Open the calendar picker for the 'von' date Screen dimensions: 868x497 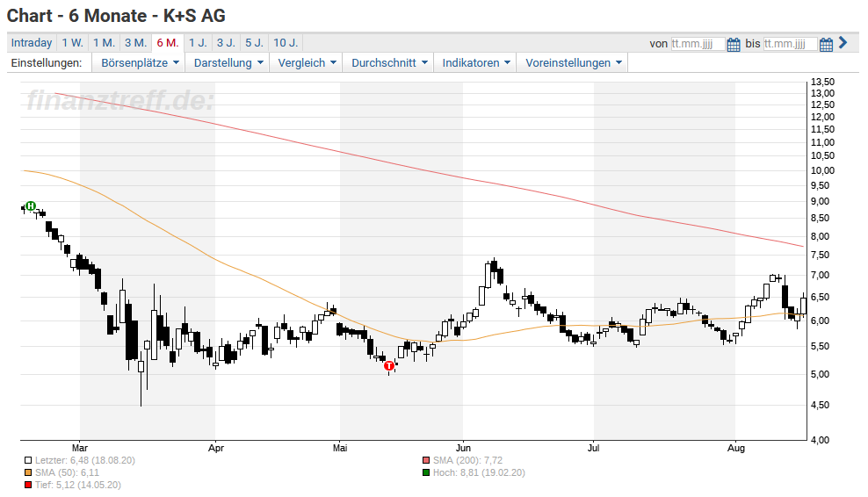pyautogui.click(x=734, y=44)
